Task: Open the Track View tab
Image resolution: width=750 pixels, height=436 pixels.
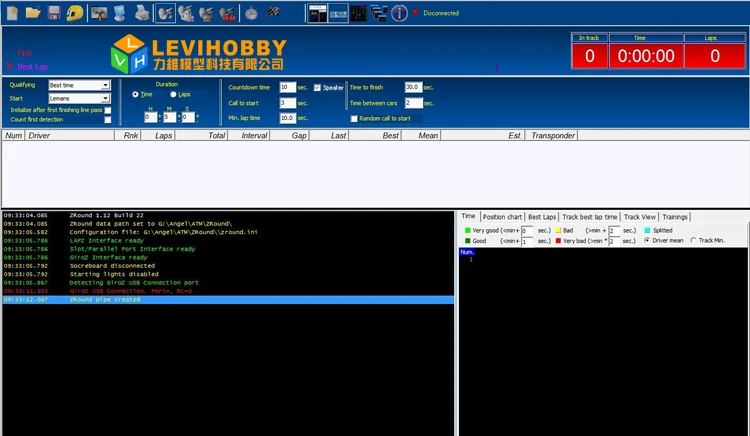Action: coord(640,216)
